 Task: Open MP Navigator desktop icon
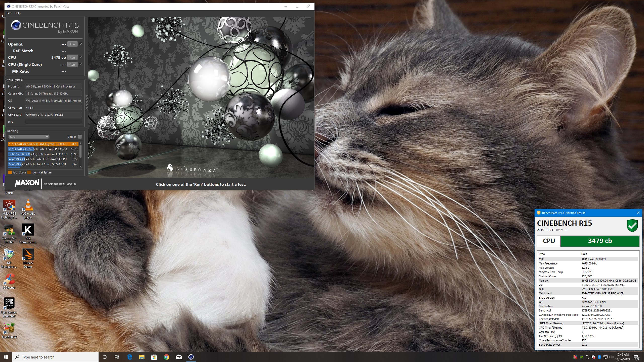pyautogui.click(x=9, y=259)
